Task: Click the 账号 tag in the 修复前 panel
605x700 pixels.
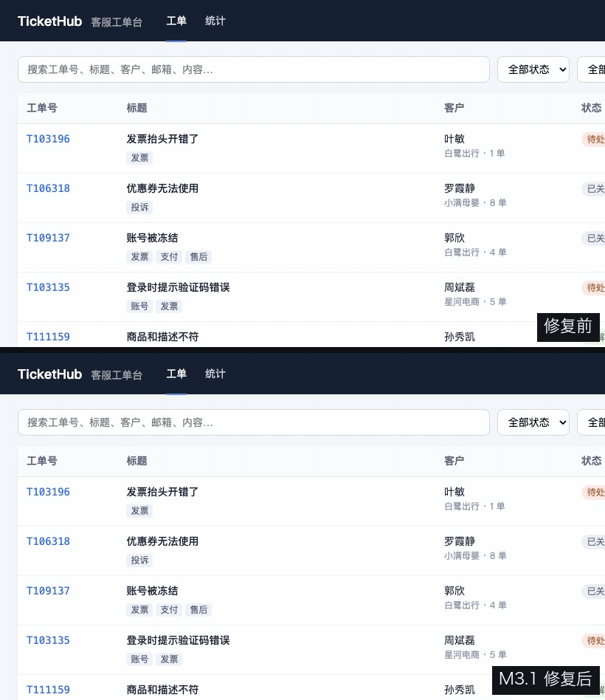Action: 139,306
